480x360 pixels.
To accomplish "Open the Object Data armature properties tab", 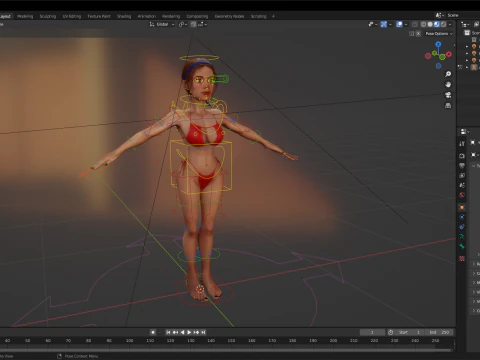I will pyautogui.click(x=462, y=237).
